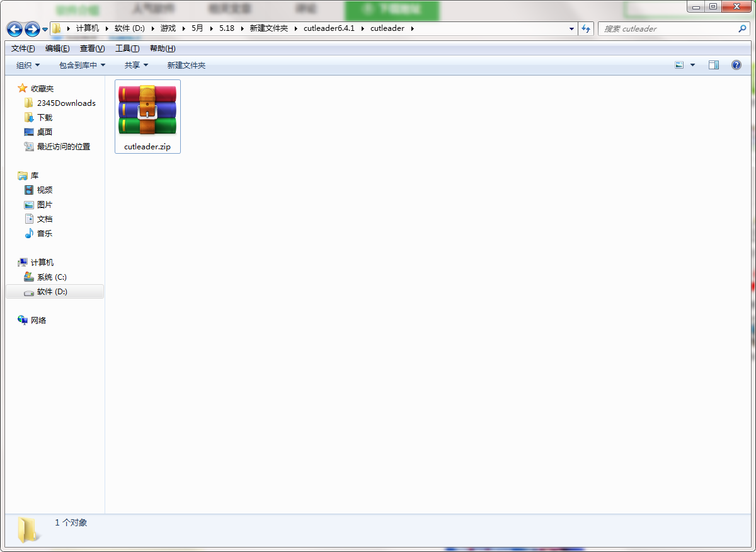756x552 pixels.
Task: Open the 视频 library
Action: [x=45, y=190]
